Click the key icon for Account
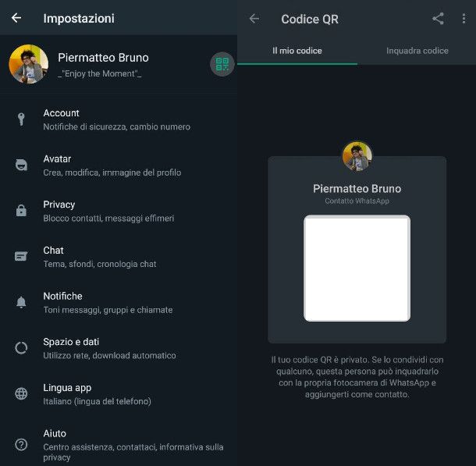 coord(21,119)
